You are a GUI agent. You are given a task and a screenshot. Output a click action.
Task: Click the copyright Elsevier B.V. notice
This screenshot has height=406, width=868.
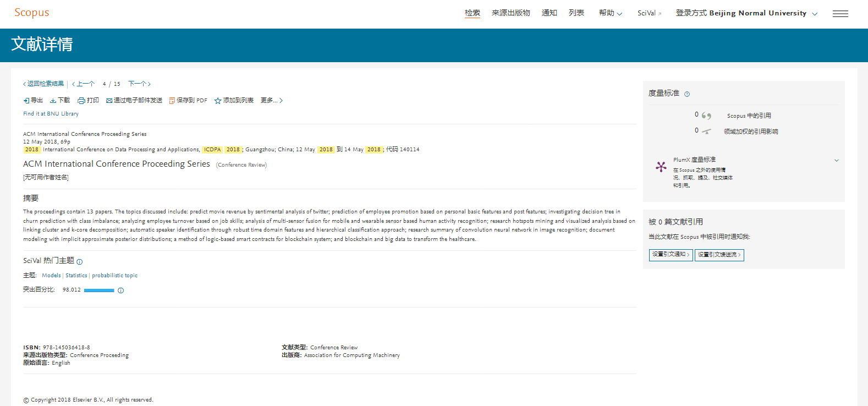pos(88,400)
